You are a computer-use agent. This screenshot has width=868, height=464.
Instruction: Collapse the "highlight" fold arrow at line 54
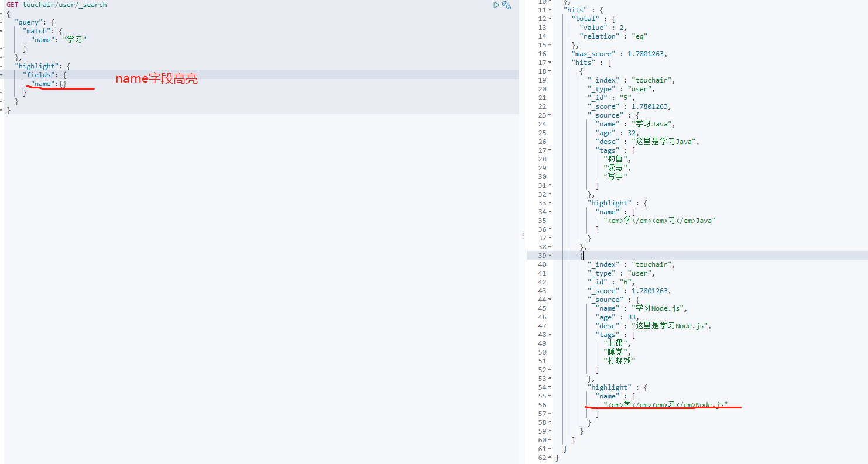point(550,387)
